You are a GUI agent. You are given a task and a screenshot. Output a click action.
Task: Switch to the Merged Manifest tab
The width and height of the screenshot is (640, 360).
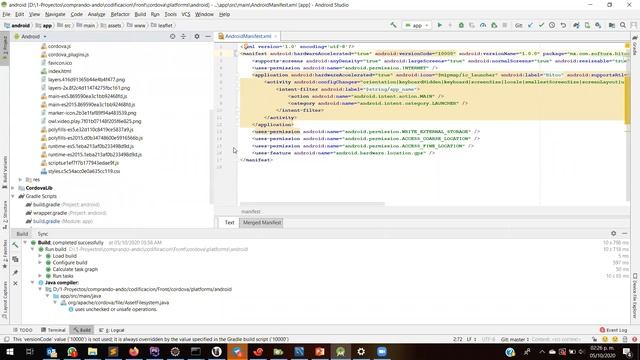[262, 222]
